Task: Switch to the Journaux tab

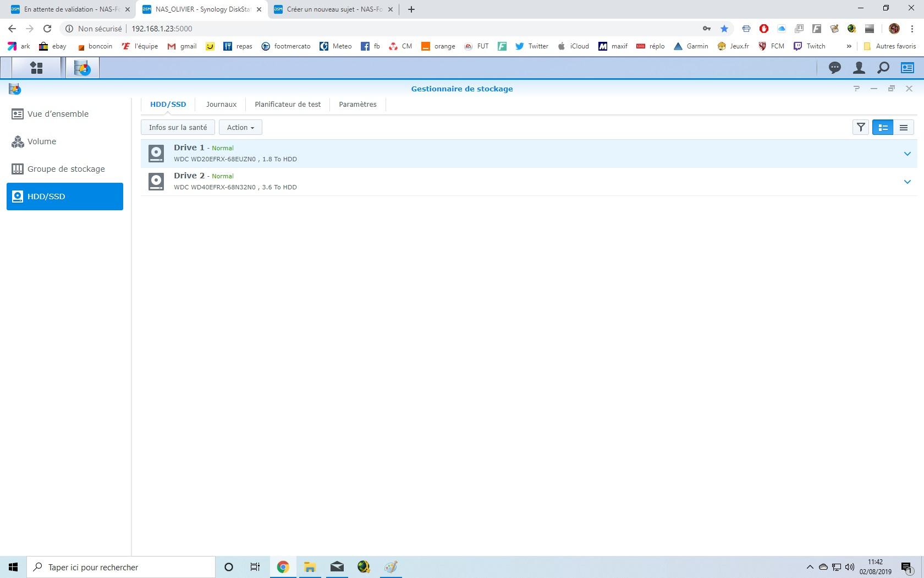Action: point(221,104)
